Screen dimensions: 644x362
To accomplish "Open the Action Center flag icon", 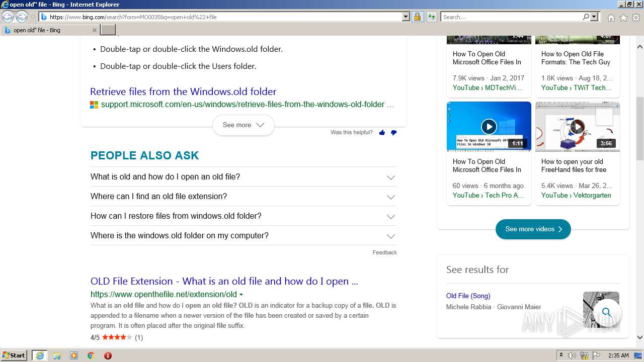I will [x=597, y=355].
